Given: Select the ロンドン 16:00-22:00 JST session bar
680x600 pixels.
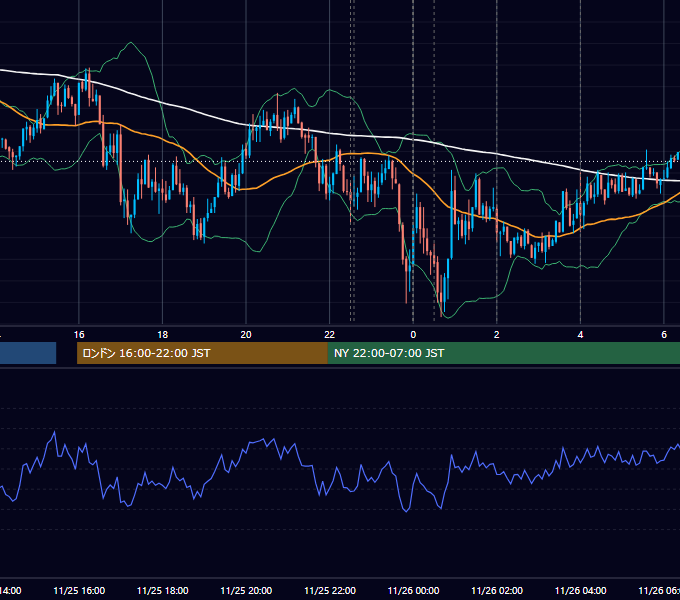Looking at the screenshot, I should 202,353.
